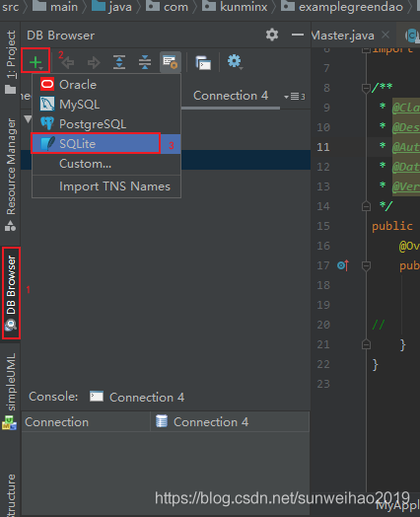Click the green plus new connection button
This screenshot has width=420, height=517.
35,61
